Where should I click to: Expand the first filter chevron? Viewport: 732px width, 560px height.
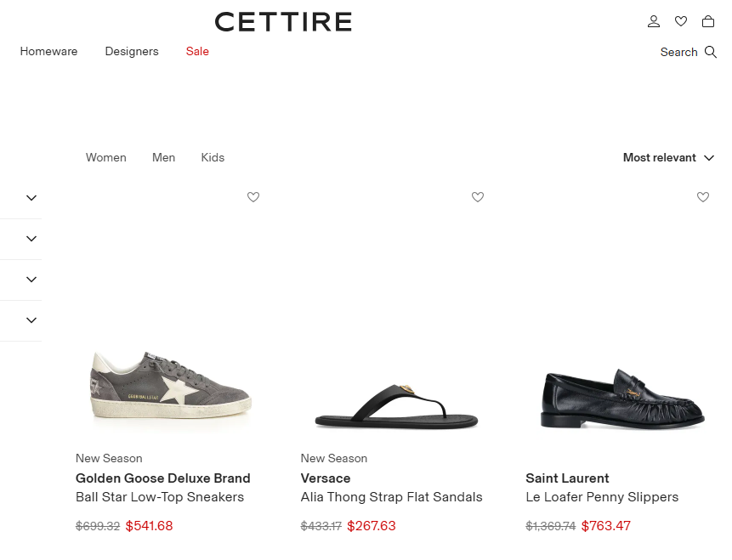click(31, 198)
